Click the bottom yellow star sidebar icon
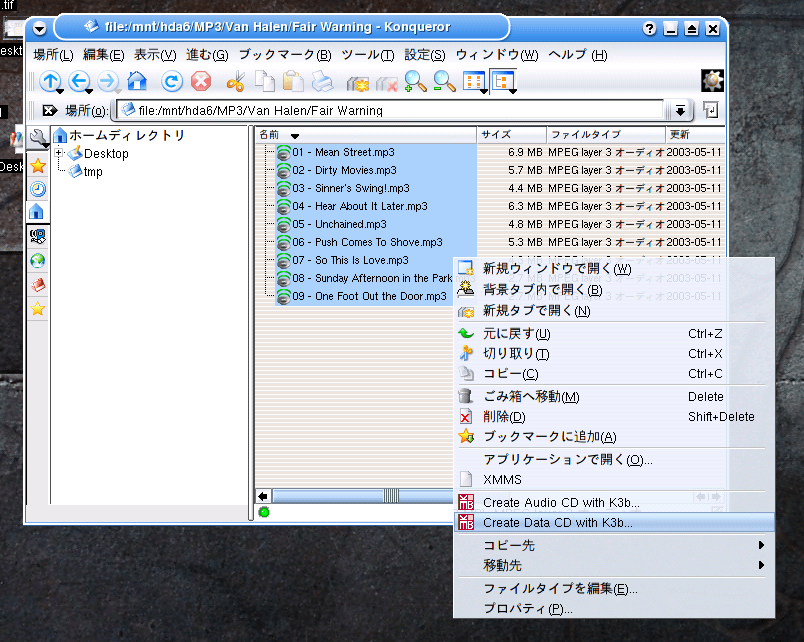Viewport: 804px width, 642px height. tap(38, 309)
